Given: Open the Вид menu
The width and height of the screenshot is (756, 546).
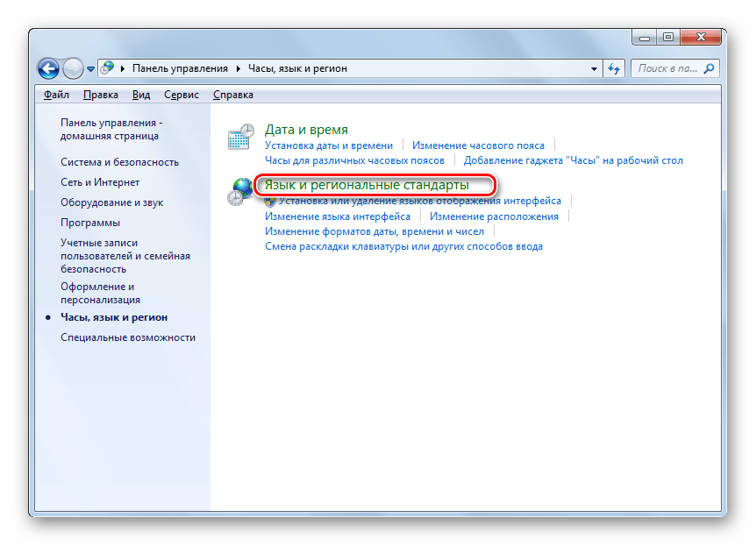Looking at the screenshot, I should coord(141,95).
